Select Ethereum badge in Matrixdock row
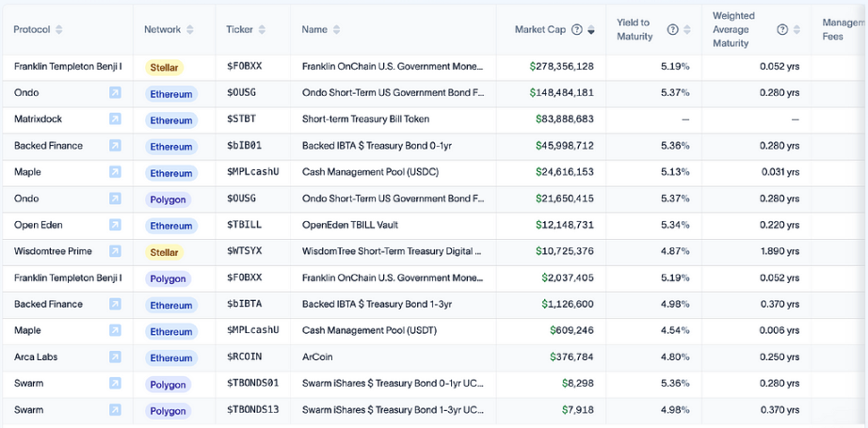Viewport: 868px width, 428px height. point(171,120)
